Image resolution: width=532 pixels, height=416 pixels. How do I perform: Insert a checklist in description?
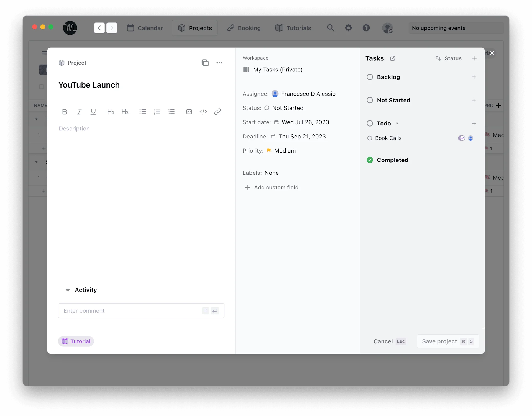[x=171, y=112]
